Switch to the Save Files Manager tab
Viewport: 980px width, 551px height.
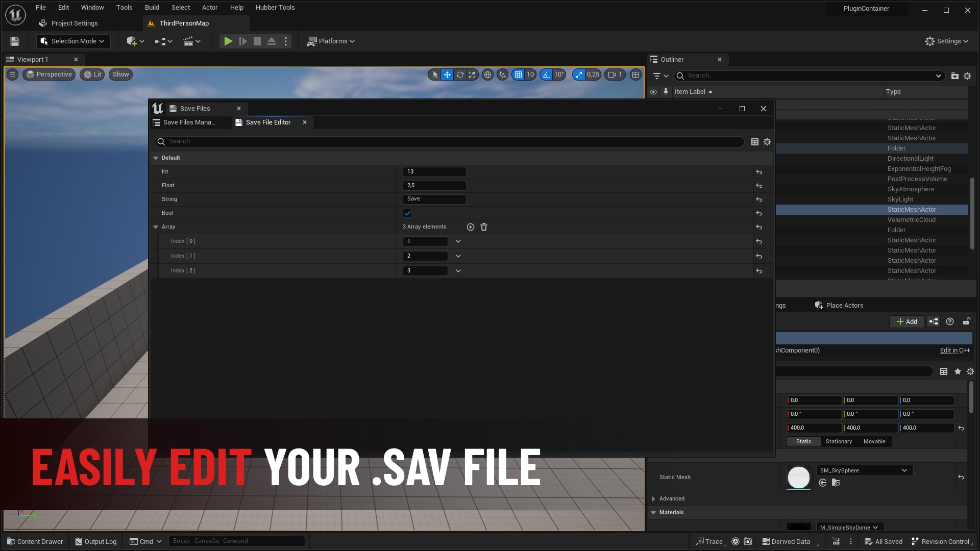point(190,122)
